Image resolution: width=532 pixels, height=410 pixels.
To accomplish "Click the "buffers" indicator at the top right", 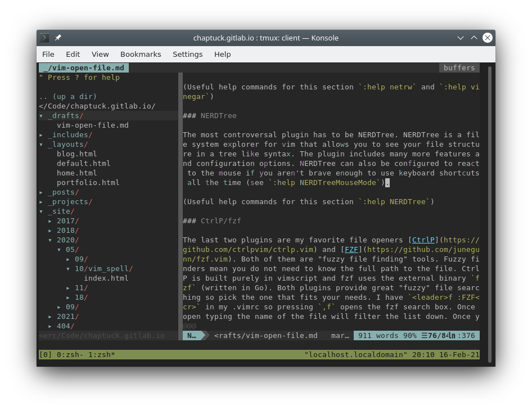I will click(x=458, y=67).
